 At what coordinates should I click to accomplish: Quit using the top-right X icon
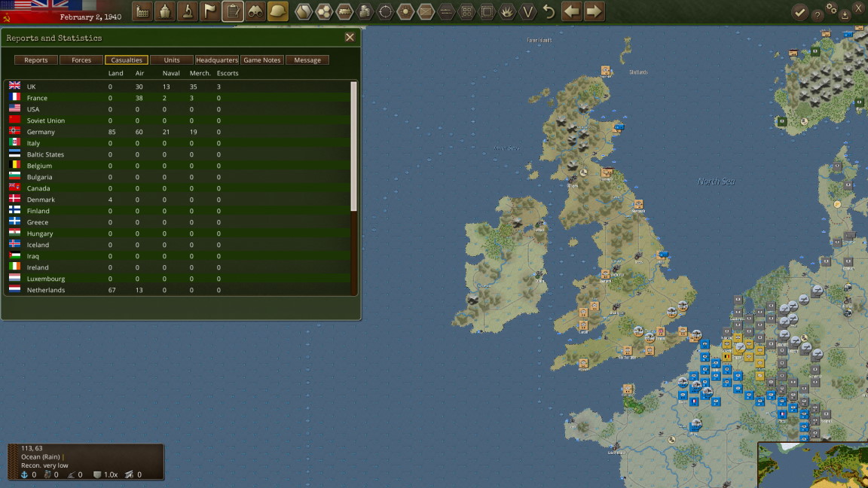coord(859,8)
